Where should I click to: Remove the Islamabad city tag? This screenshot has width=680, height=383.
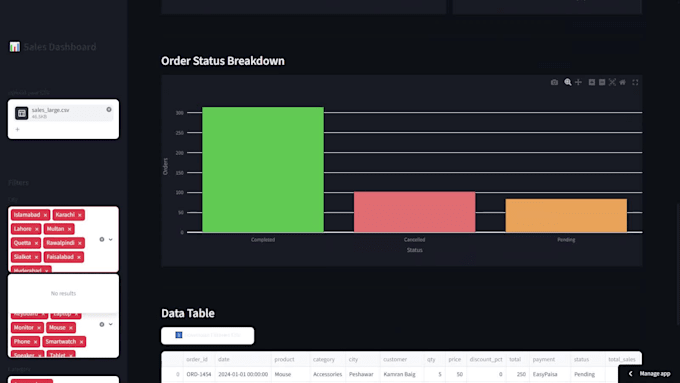click(x=45, y=215)
